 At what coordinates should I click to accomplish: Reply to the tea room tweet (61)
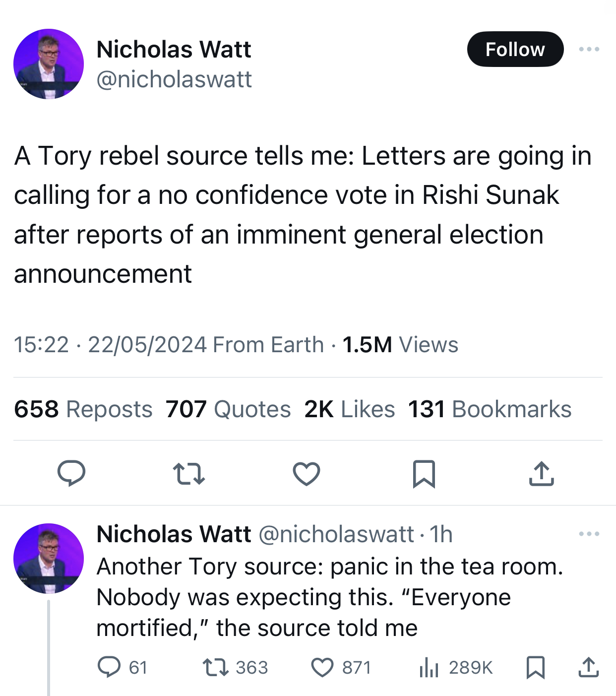(x=109, y=667)
